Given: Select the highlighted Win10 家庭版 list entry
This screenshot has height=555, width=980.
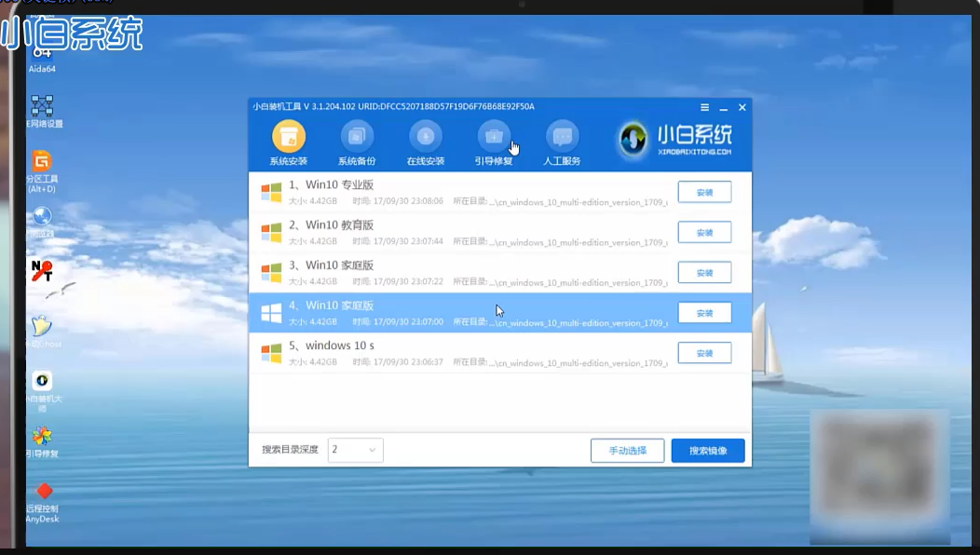Looking at the screenshot, I should tap(419, 312).
